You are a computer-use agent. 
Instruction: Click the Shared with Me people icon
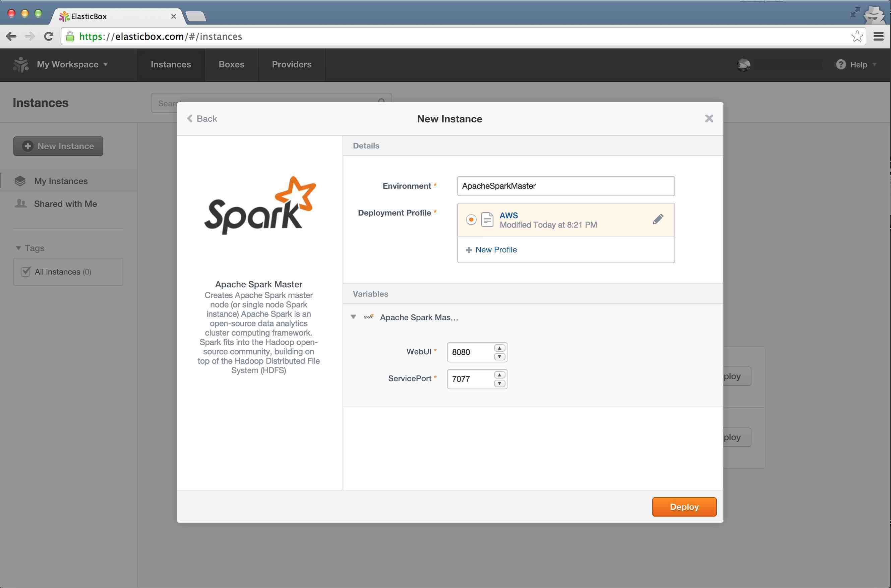tap(21, 203)
